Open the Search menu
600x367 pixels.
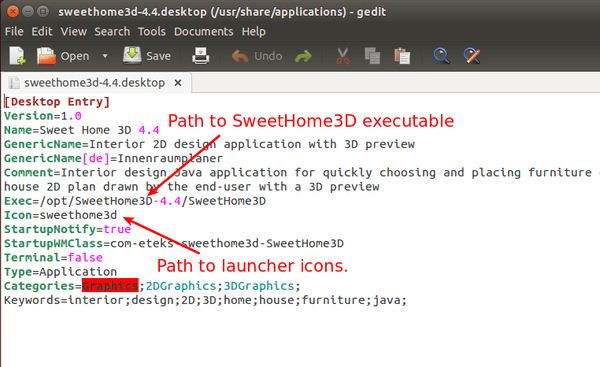click(112, 31)
